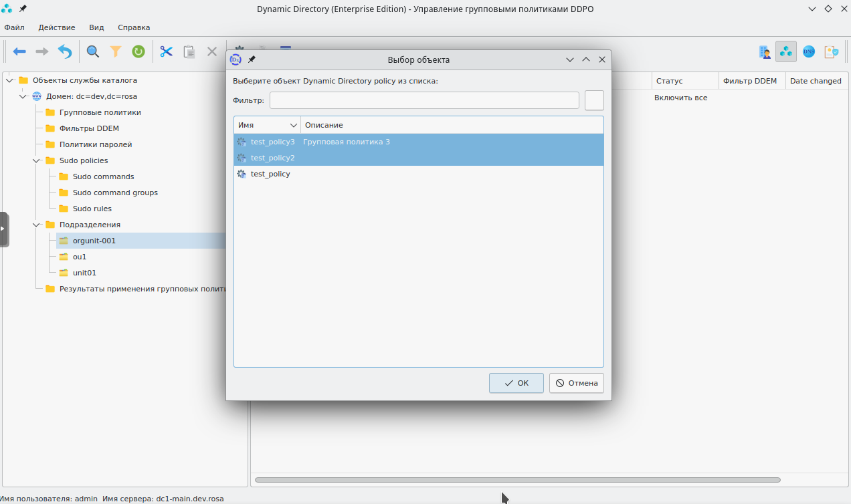Screen dimensions: 851x504
Task: Click the magnifier search icon
Action: [x=93, y=51]
